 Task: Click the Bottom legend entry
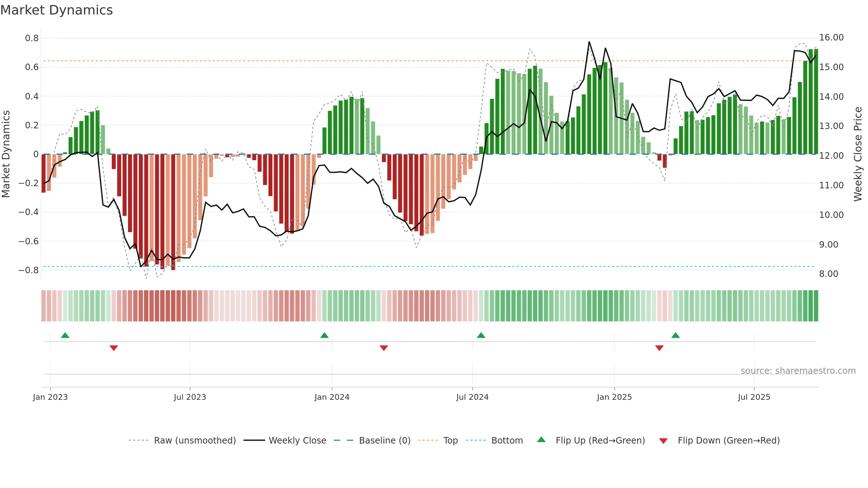click(494, 440)
